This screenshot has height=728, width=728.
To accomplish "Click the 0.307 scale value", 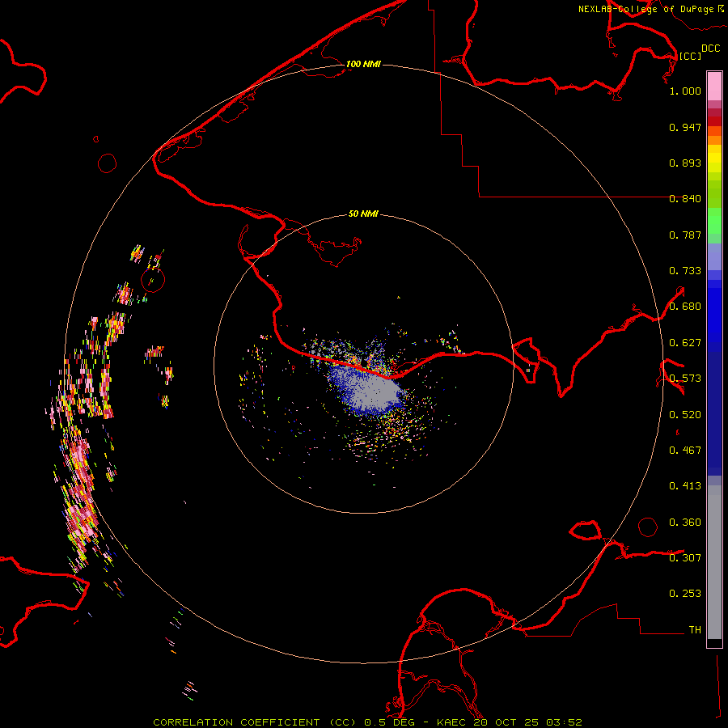I will (x=685, y=558).
